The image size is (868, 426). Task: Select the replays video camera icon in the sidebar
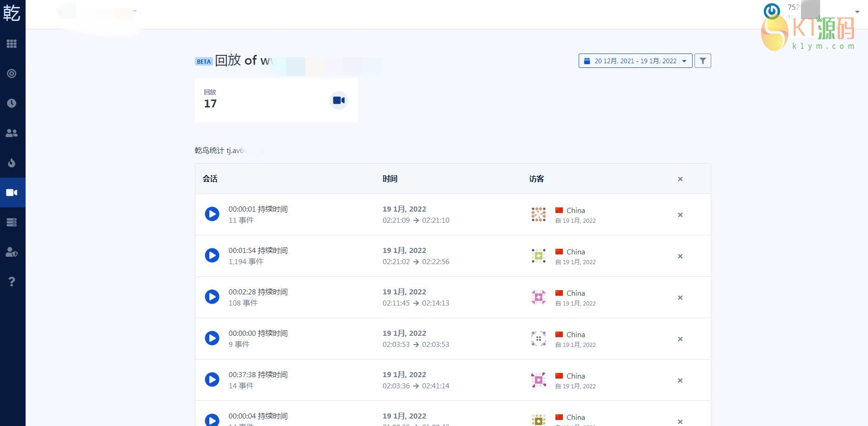point(12,193)
